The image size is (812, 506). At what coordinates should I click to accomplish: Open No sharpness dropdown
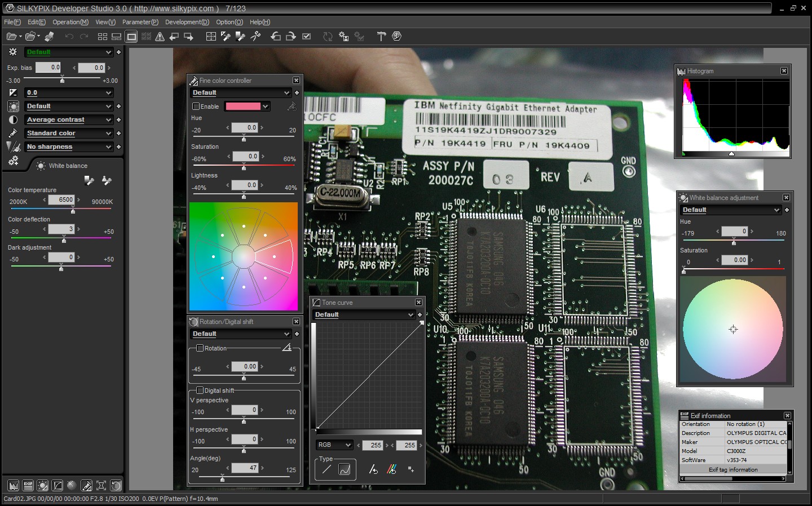coord(69,147)
